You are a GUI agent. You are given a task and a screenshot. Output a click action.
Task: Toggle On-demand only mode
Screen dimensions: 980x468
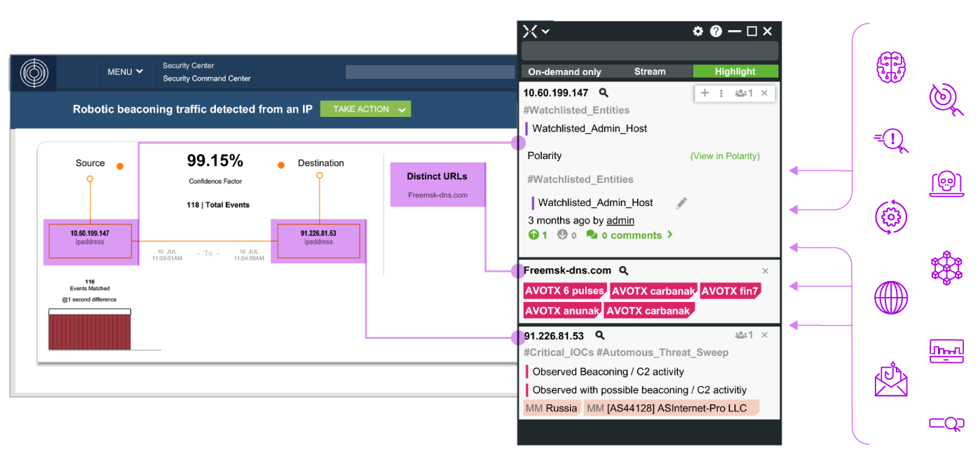point(564,71)
